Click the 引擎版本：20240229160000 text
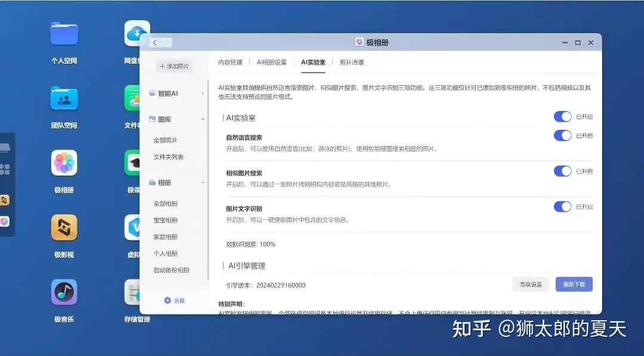This screenshot has width=644, height=356. click(x=266, y=285)
